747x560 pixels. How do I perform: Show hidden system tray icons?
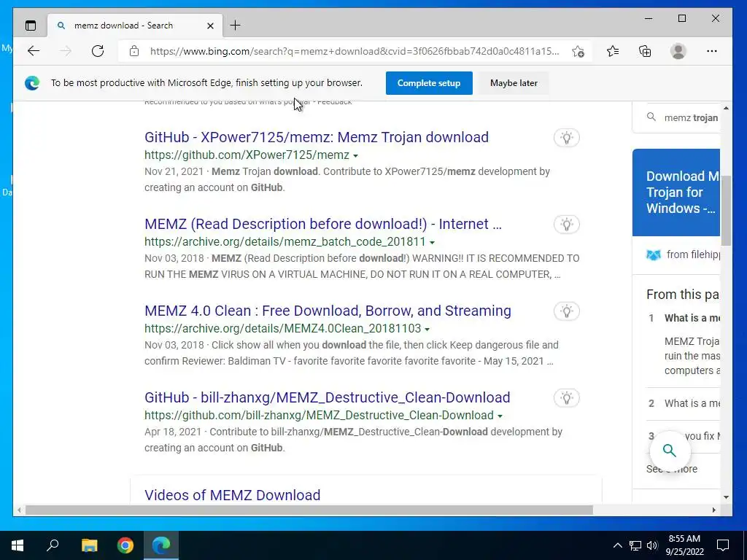pos(617,545)
